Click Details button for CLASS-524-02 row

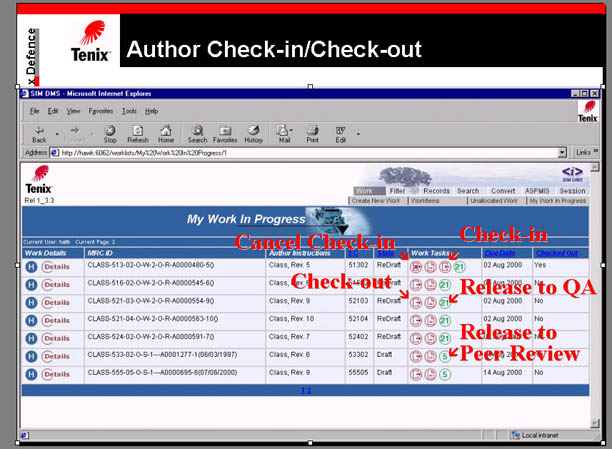coord(56,339)
